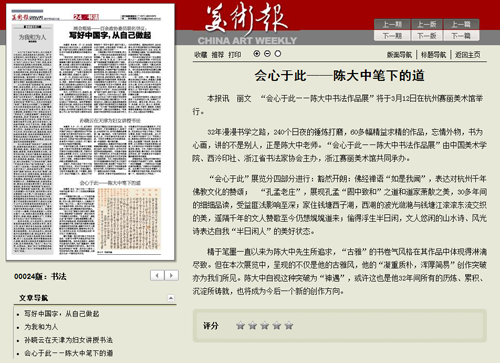Open the 标题导航 title navigation menu
The width and height of the screenshot is (500, 363).
433,55
